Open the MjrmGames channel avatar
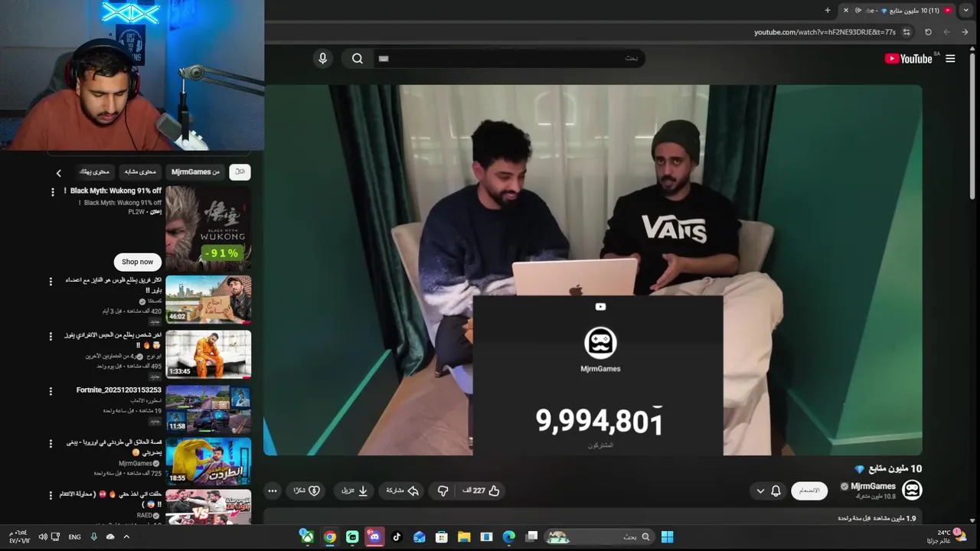This screenshot has width=980, height=551. coord(912,490)
